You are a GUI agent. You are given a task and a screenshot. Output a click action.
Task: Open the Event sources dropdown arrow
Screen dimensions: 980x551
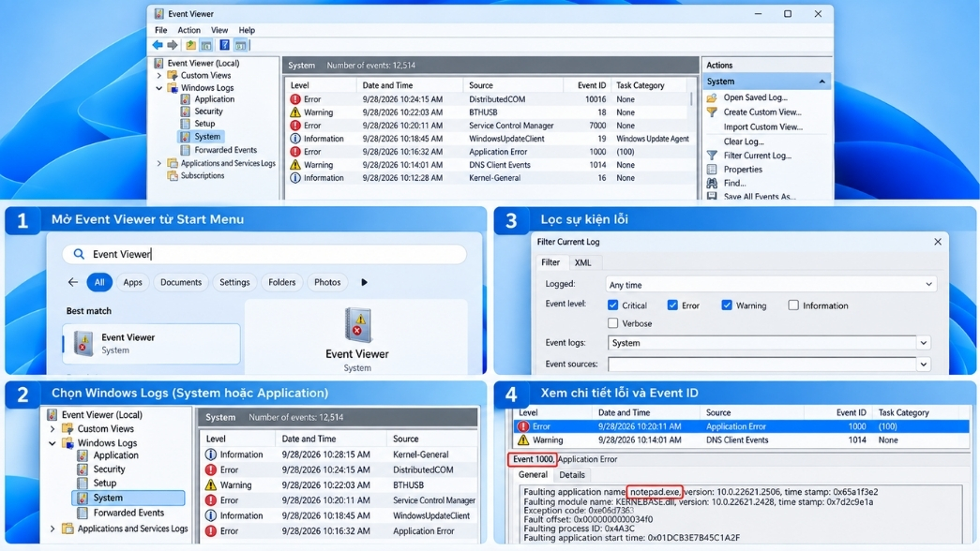click(924, 365)
